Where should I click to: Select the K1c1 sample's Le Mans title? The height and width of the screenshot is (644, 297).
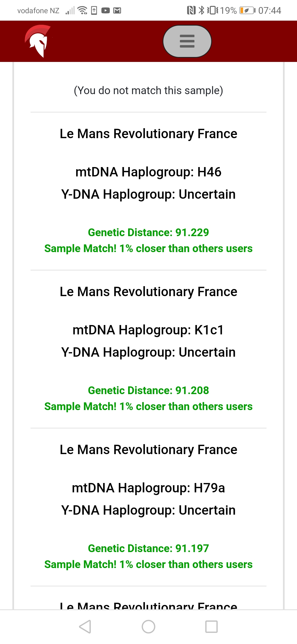[x=148, y=292]
